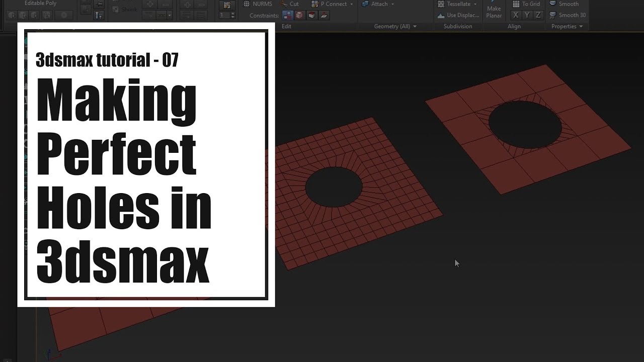Click NURMS subdivision toggle

click(x=258, y=4)
